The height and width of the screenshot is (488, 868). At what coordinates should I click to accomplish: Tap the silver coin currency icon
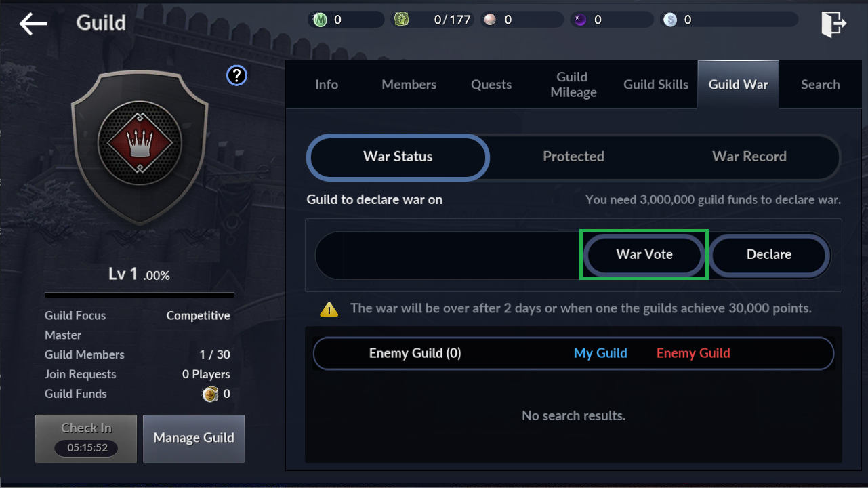pyautogui.click(x=670, y=20)
